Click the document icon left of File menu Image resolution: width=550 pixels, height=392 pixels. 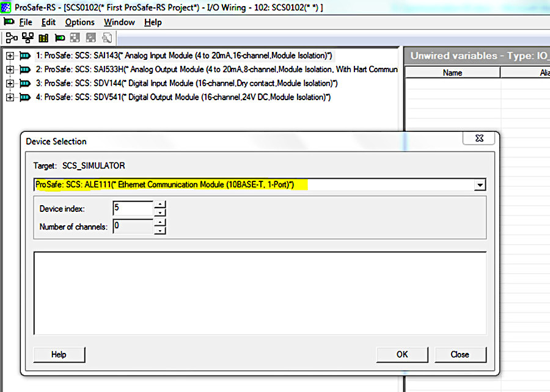[x=9, y=22]
